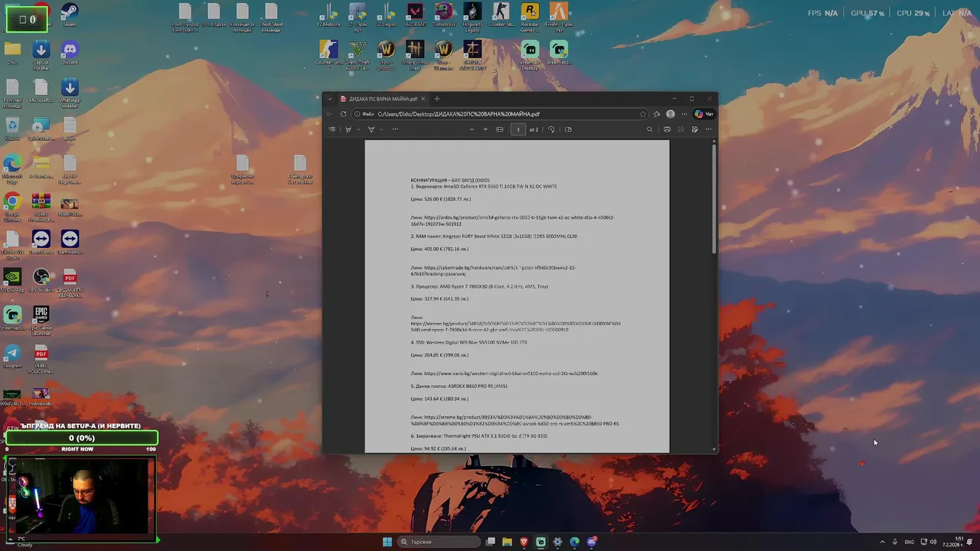
Task: Open the Google Chrome desktop shortcut
Action: pos(12,207)
